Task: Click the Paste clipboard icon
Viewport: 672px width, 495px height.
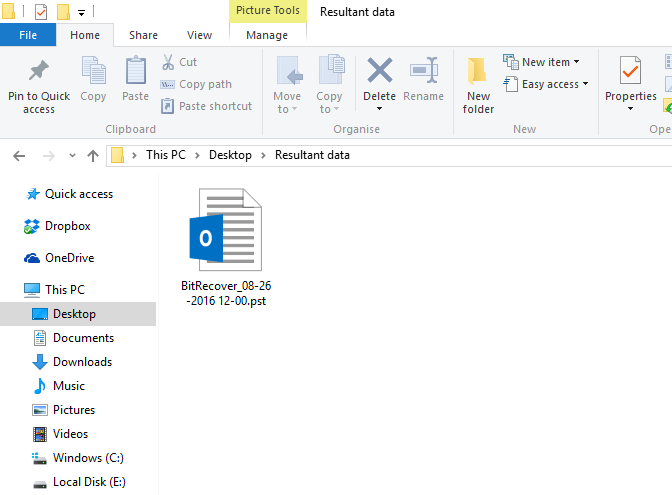Action: click(135, 70)
